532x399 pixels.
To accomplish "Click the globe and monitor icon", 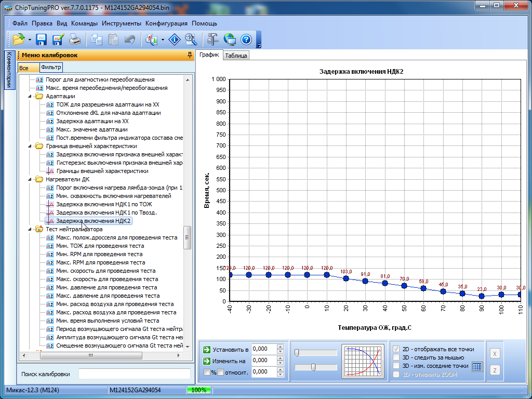I will click(229, 39).
